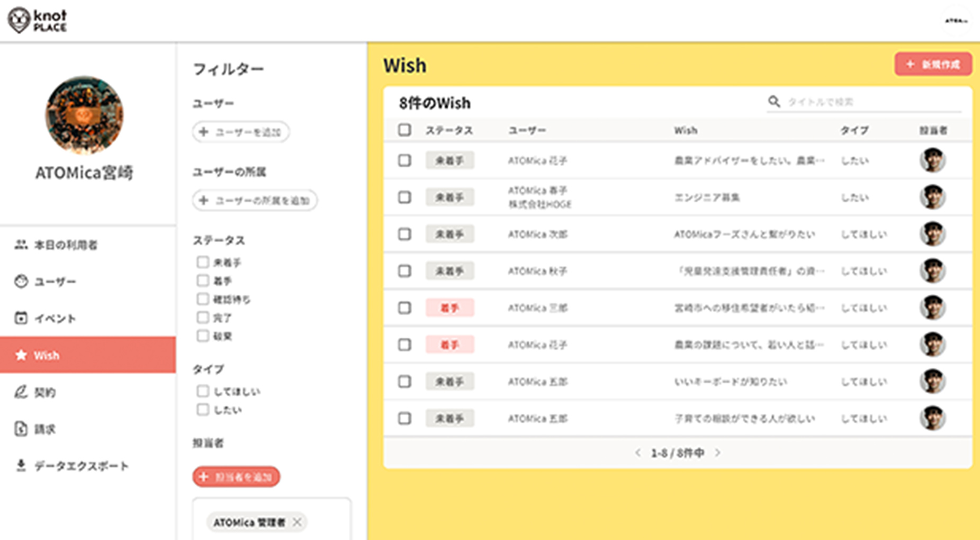Click the 株式会社HOGE affiliation text
Image resolution: width=980 pixels, height=540 pixels.
[x=540, y=204]
